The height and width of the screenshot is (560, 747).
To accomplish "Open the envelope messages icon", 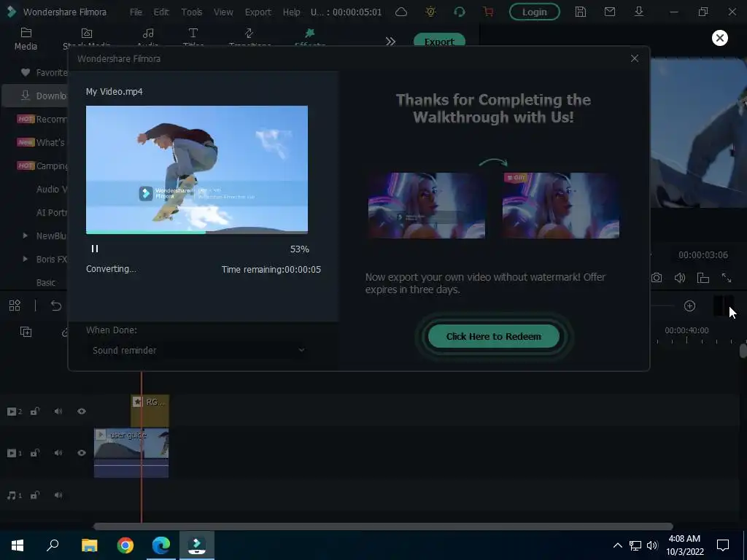I will pos(610,12).
